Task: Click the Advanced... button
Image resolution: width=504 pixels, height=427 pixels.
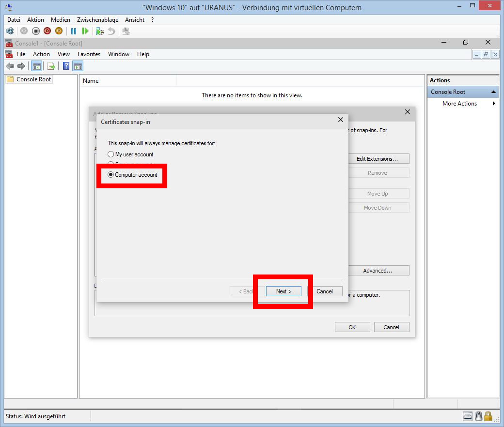Action: tap(378, 271)
